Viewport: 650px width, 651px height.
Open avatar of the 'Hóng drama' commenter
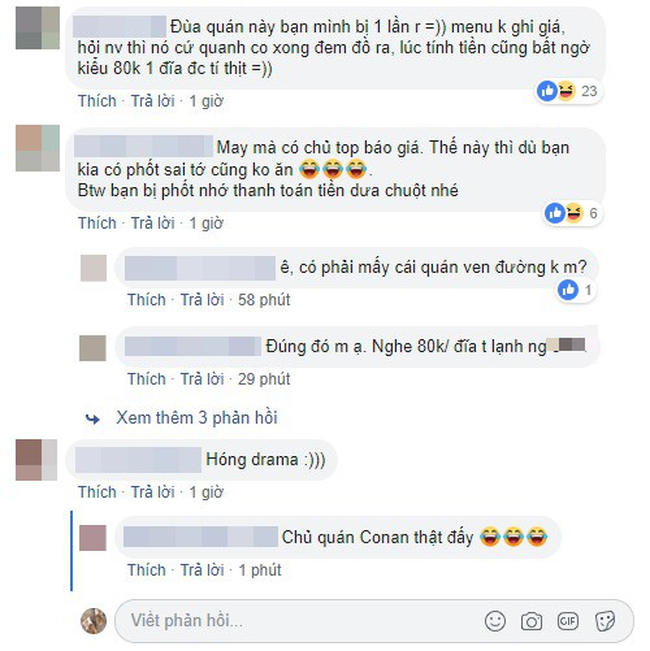tap(36, 460)
